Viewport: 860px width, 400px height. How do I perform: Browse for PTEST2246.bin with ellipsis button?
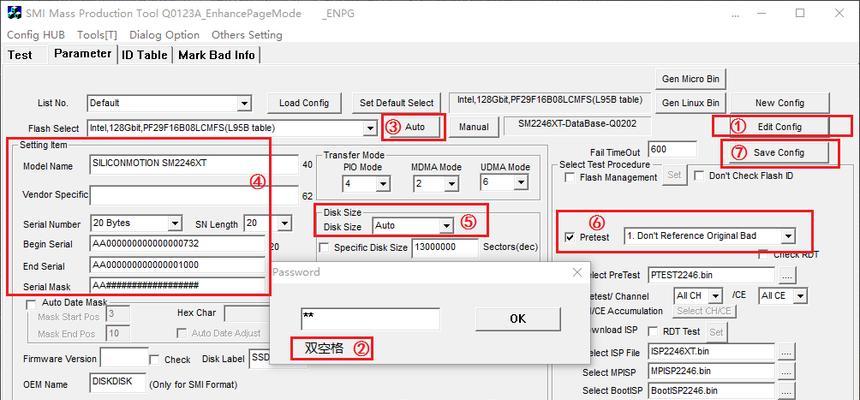pyautogui.click(x=787, y=274)
